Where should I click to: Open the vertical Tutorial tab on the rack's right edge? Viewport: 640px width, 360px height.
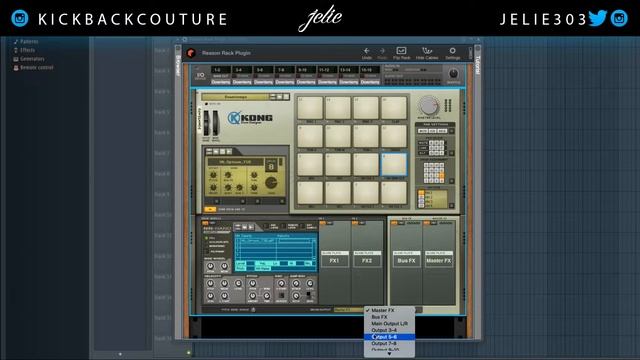[478, 65]
